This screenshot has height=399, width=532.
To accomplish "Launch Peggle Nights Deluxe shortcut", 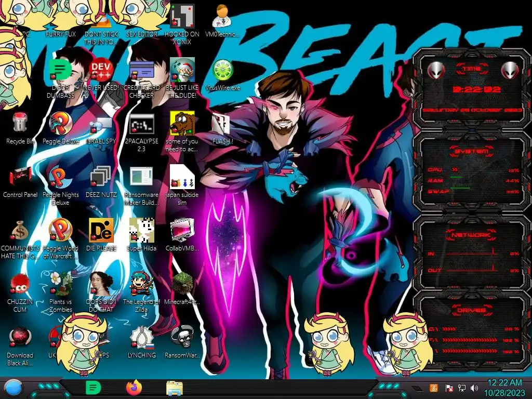I will (x=61, y=177).
